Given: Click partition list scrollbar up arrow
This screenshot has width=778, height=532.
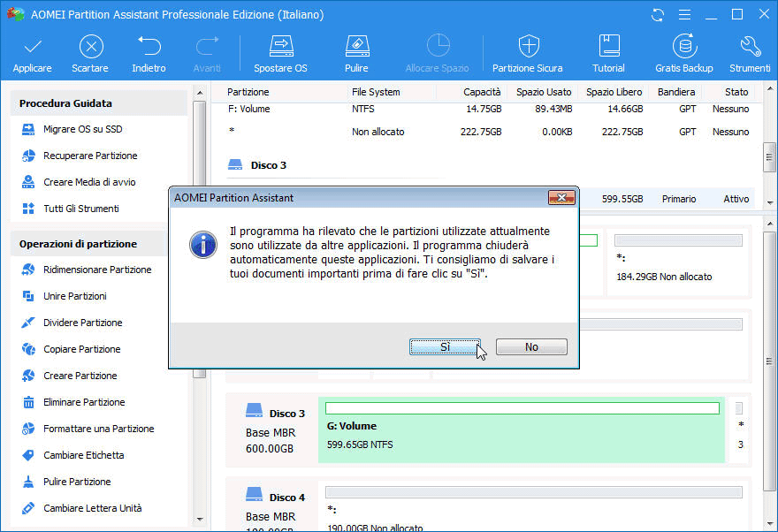Looking at the screenshot, I should 769,89.
